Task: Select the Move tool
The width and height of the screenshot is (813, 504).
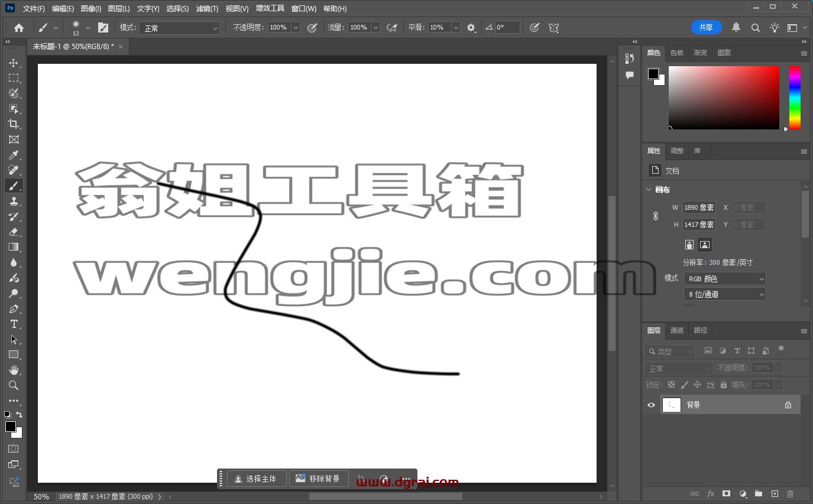Action: click(x=14, y=63)
